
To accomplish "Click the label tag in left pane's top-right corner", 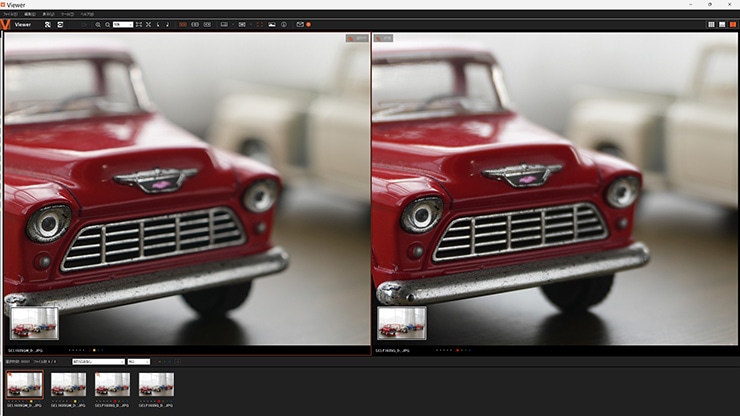I will click(357, 38).
